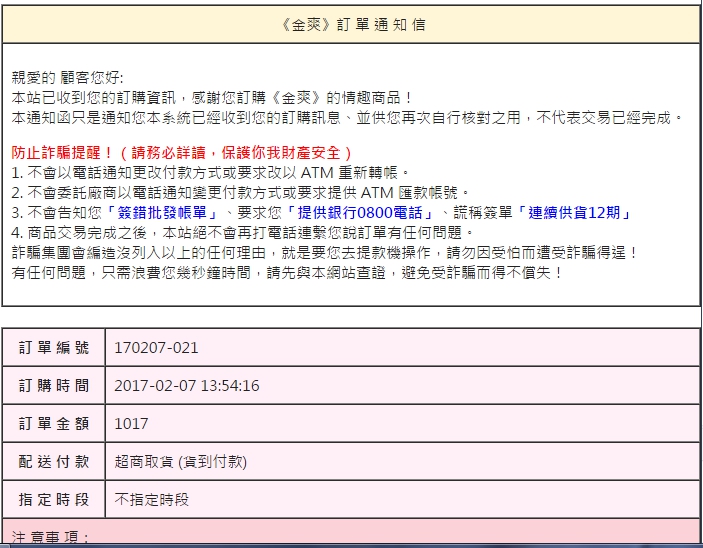Click the 配送付款 label cell
The image size is (703, 548).
[x=53, y=462]
